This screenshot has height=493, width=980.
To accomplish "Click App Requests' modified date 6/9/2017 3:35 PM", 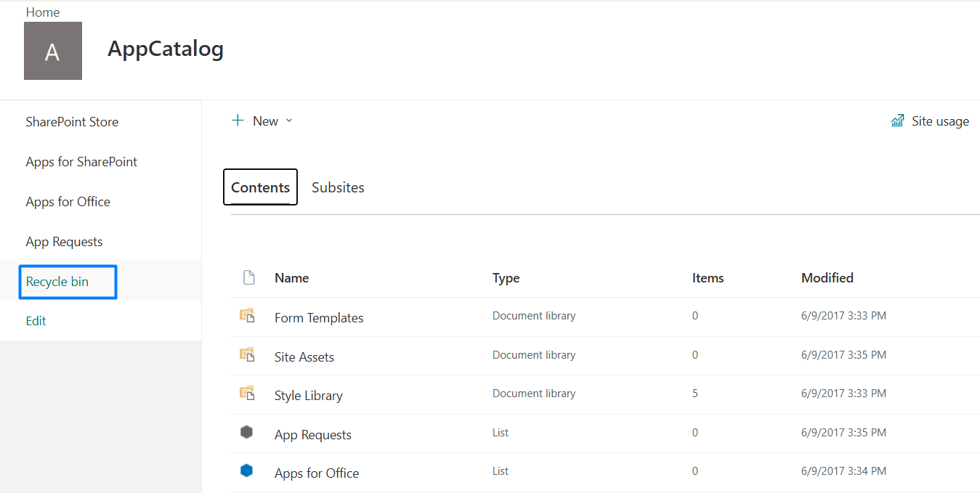I will click(x=843, y=433).
